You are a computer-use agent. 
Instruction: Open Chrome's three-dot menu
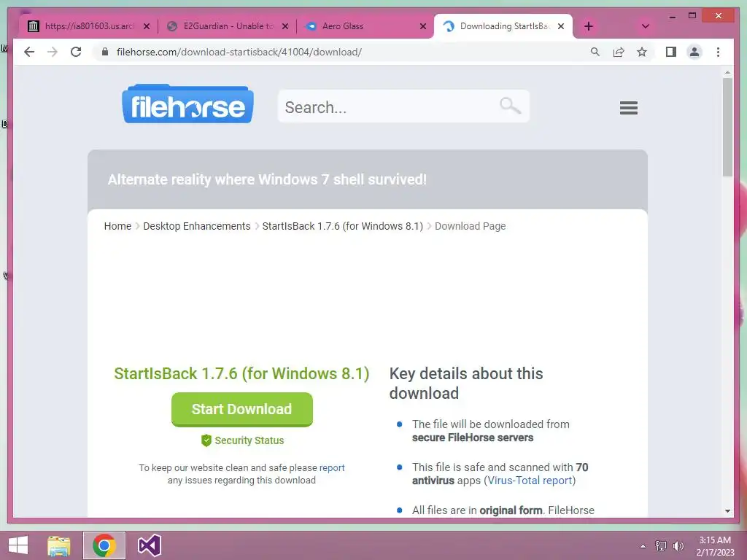(718, 52)
